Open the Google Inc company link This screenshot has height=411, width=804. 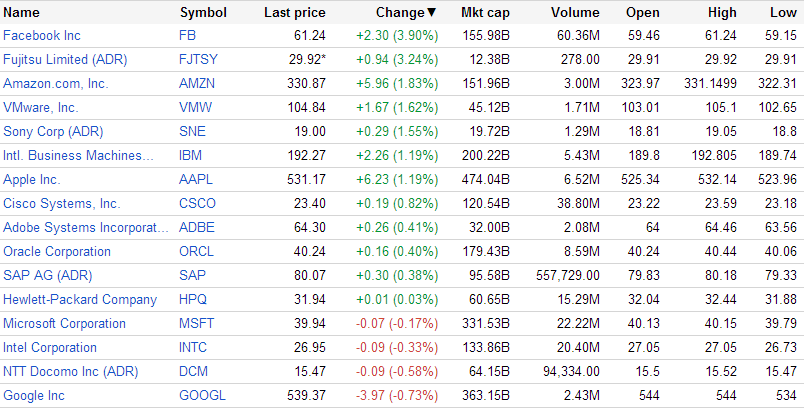(34, 396)
